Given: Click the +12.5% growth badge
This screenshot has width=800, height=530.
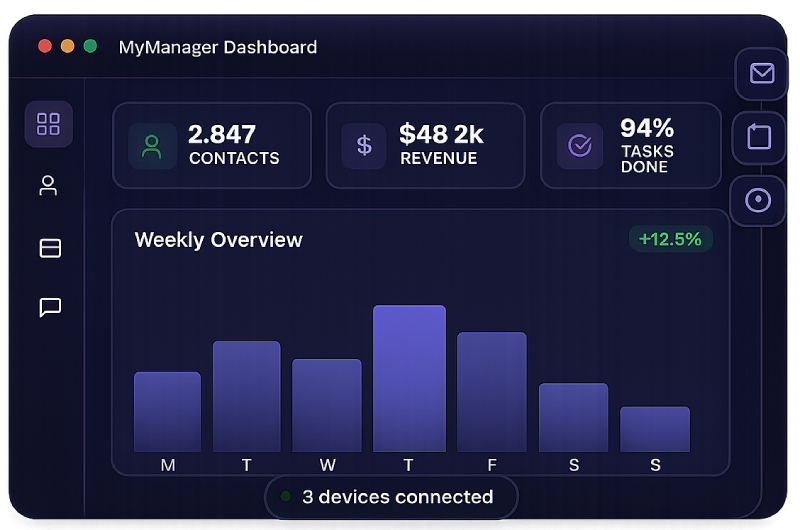Looking at the screenshot, I should [670, 239].
